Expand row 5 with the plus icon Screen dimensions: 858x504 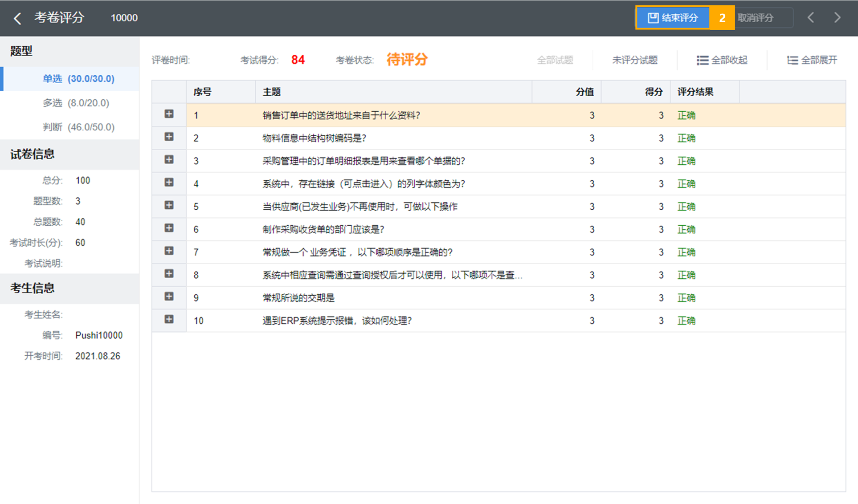click(x=169, y=205)
